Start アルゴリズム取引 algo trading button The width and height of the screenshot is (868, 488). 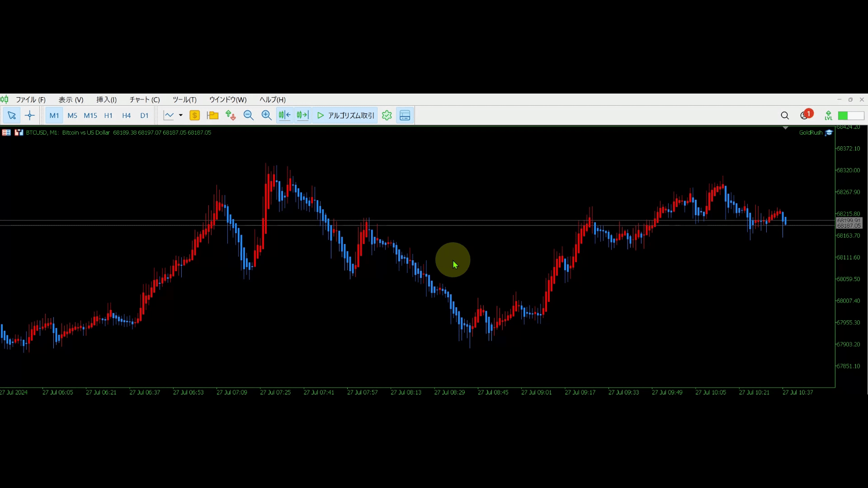point(345,116)
